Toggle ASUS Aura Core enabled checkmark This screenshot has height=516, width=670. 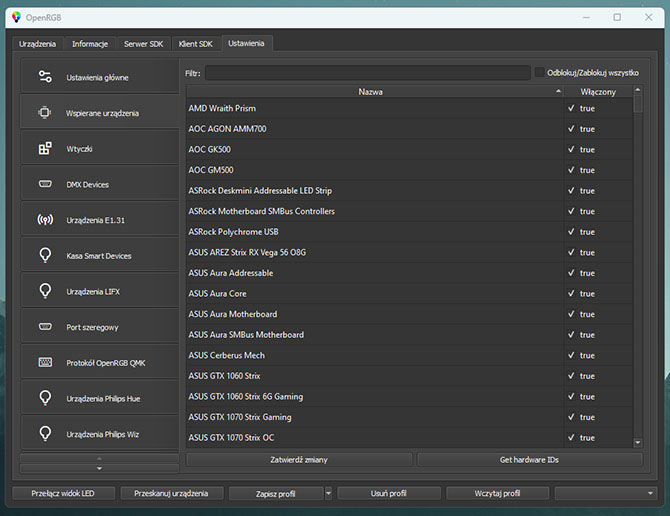click(571, 293)
